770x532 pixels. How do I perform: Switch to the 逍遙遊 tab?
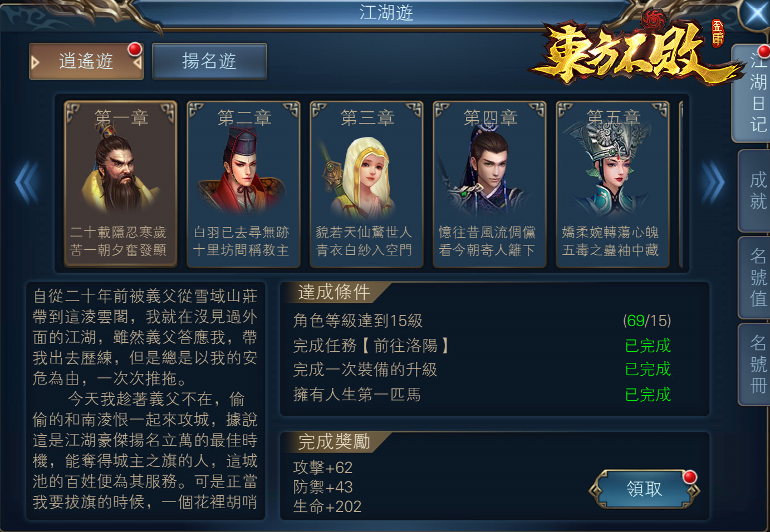coord(86,61)
